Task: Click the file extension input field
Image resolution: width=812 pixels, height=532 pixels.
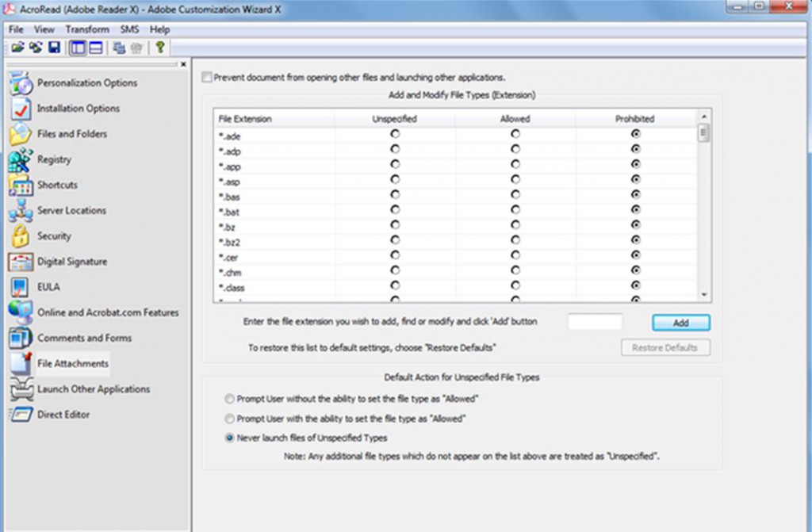Action: tap(595, 322)
